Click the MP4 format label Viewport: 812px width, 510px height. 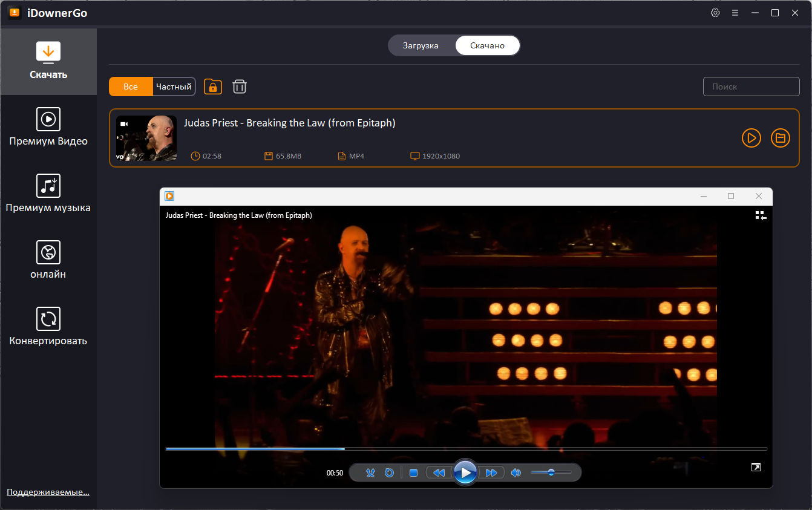356,156
